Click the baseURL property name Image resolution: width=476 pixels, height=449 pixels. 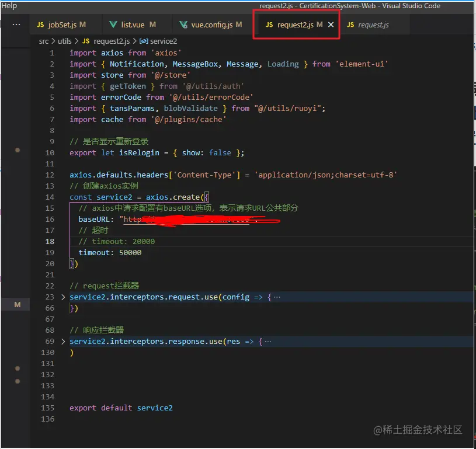[94, 219]
